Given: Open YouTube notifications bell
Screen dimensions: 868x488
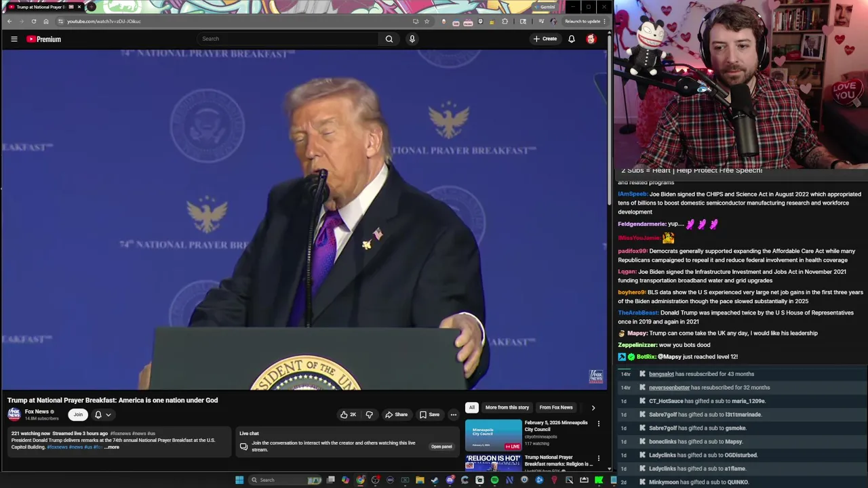Looking at the screenshot, I should click(572, 39).
